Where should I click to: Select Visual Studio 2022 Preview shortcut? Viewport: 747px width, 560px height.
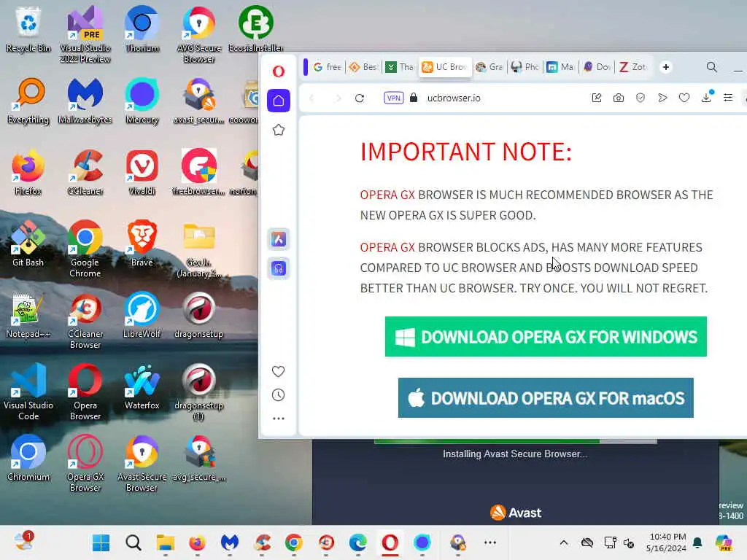click(85, 34)
